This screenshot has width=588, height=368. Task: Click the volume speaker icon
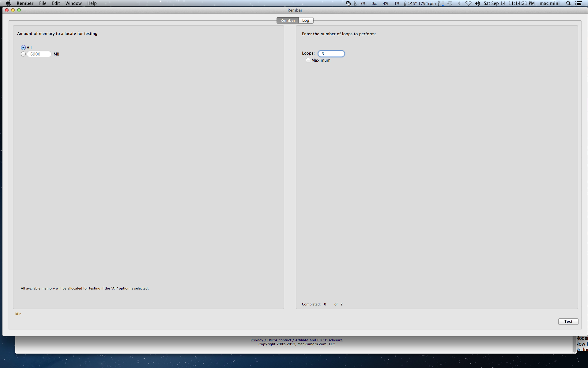click(x=477, y=3)
